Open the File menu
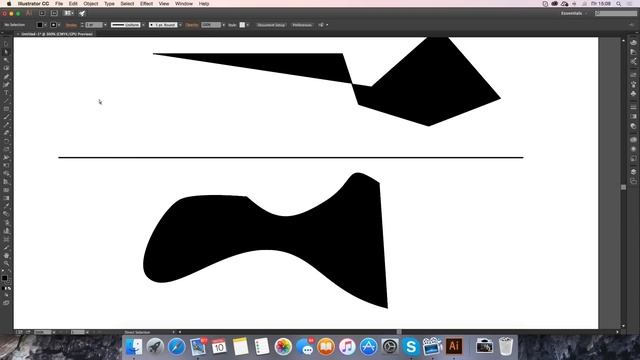Viewport: 640px width, 360px height. (59, 4)
